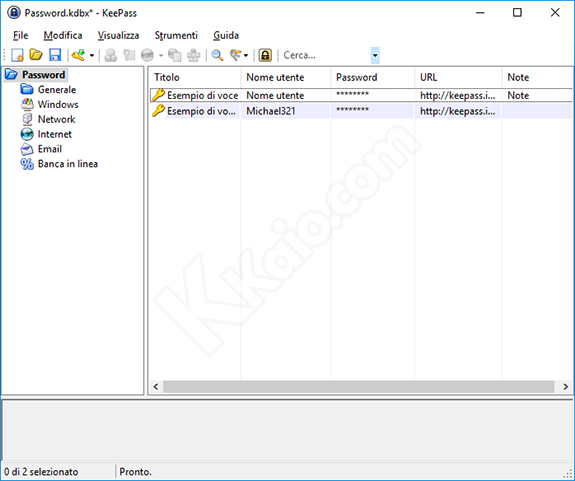Open a database with folder icon
This screenshot has height=481, width=575.
36,55
